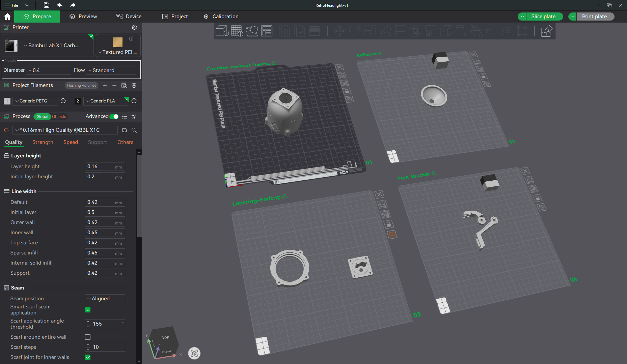The image size is (627, 364).
Task: Open the File menu
Action: [12, 5]
